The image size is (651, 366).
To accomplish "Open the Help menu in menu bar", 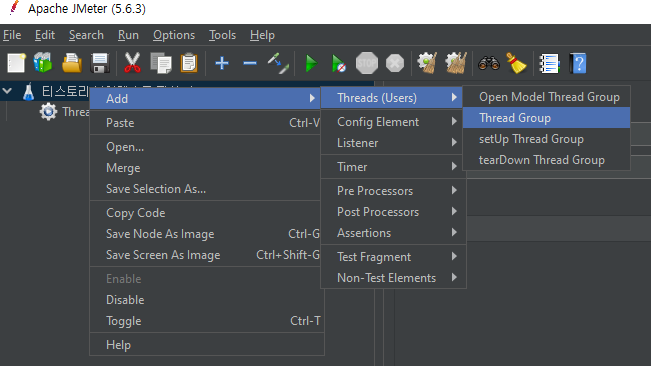I will pyautogui.click(x=262, y=35).
